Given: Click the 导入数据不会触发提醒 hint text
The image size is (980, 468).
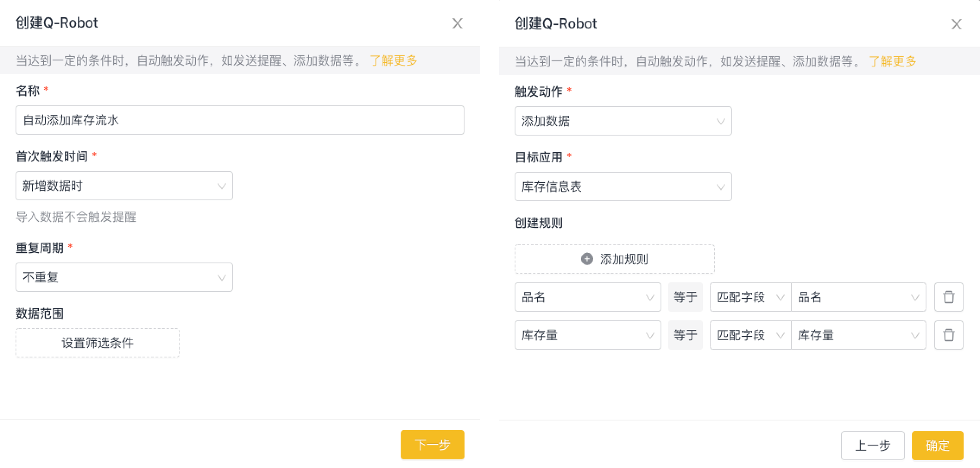Looking at the screenshot, I should [x=76, y=217].
